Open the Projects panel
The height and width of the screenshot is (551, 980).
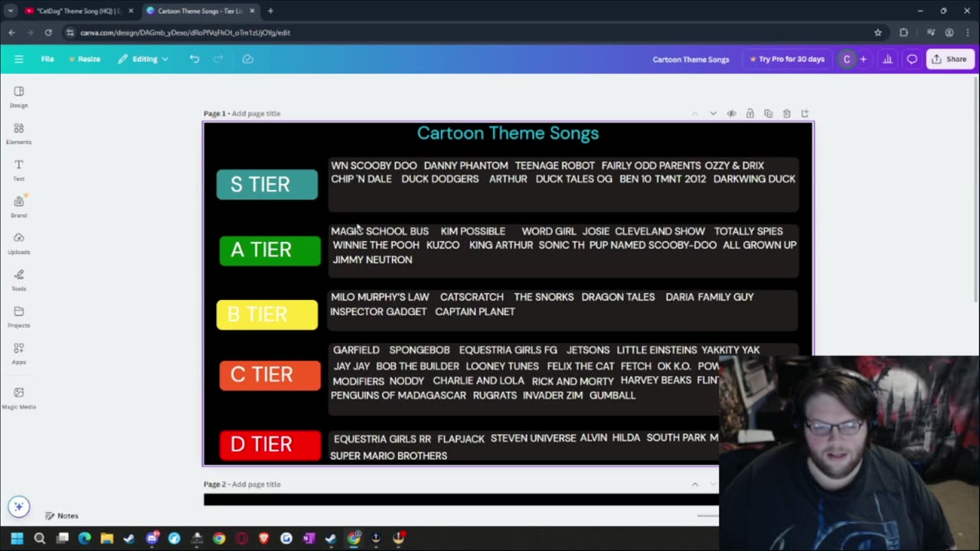click(19, 317)
